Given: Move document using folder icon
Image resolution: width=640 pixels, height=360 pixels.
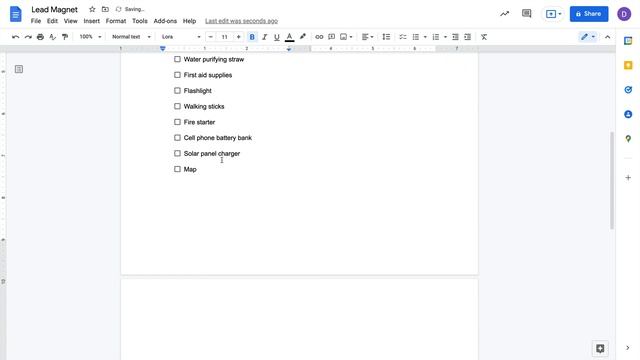Looking at the screenshot, I should 105,9.
